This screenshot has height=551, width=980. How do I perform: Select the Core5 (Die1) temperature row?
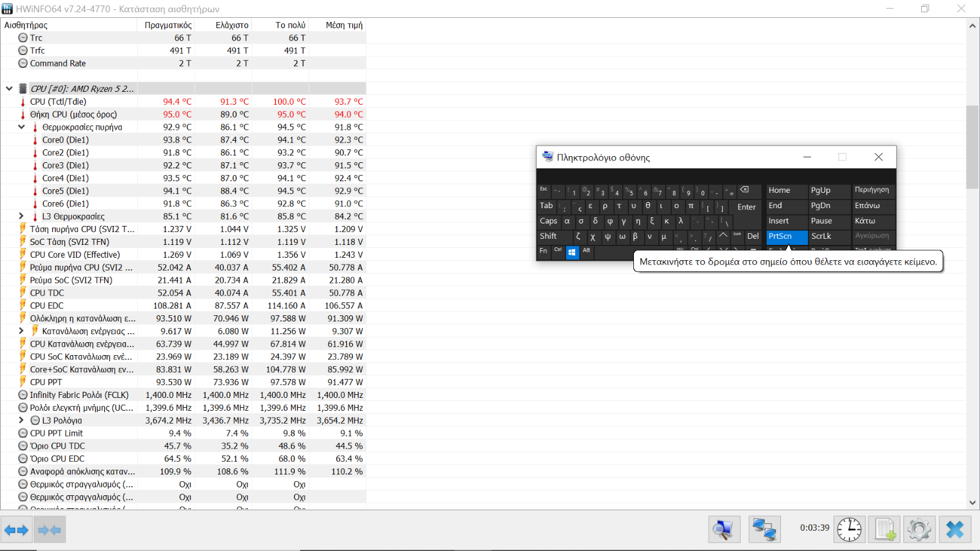pyautogui.click(x=183, y=191)
